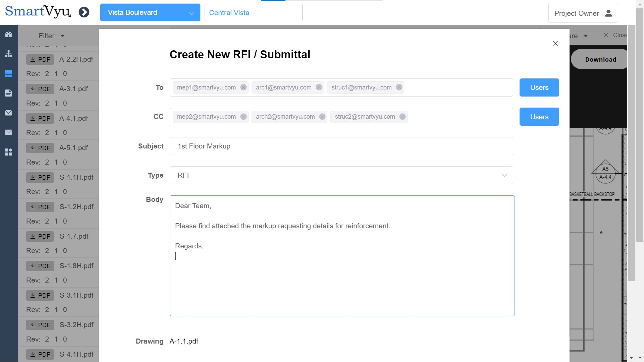Click the page vertical scrollbar
Viewport: 644px width, 362px height.
(x=640, y=125)
